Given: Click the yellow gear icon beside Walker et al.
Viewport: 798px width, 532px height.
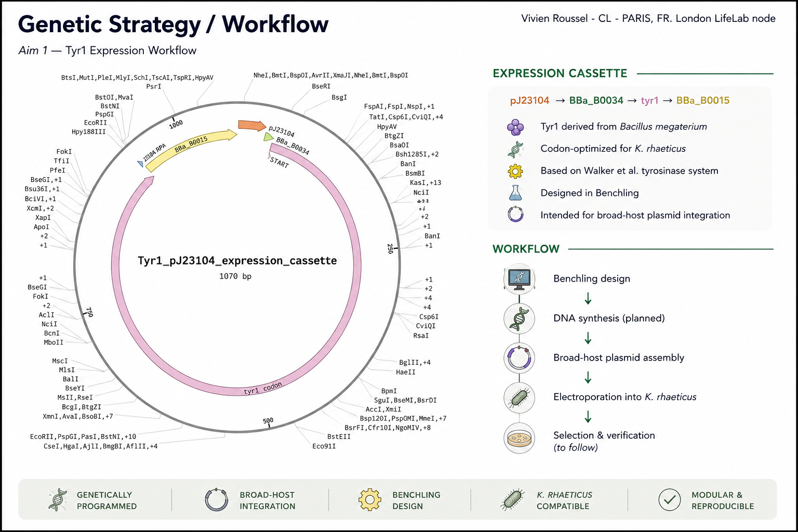Looking at the screenshot, I should 515,171.
